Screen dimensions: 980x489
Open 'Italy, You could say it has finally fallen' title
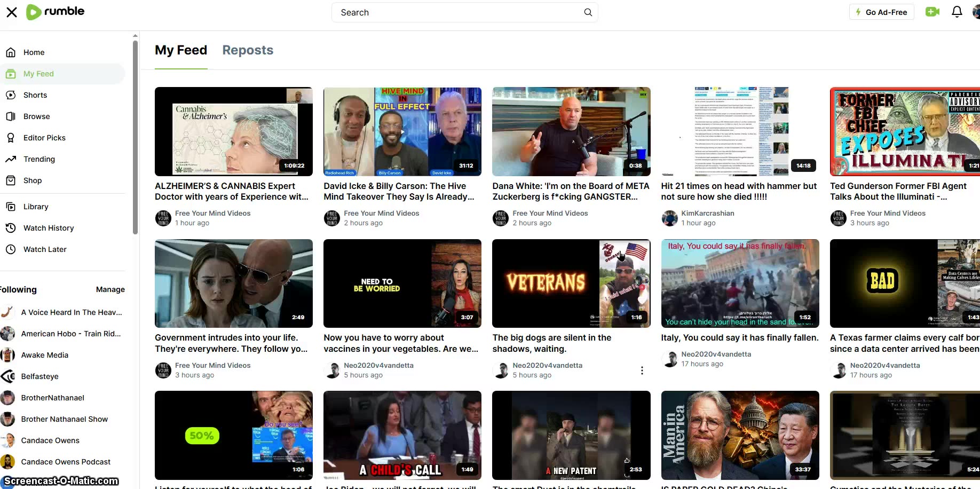[x=740, y=337]
